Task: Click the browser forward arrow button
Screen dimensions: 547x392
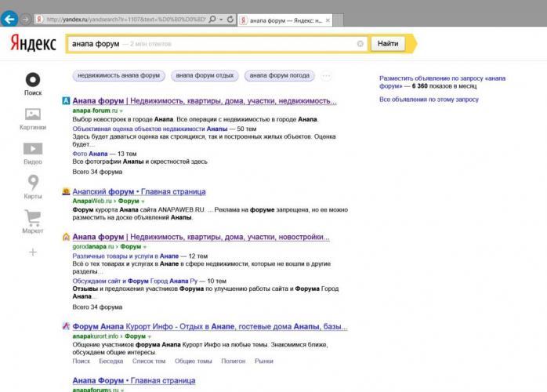Action: [25, 19]
